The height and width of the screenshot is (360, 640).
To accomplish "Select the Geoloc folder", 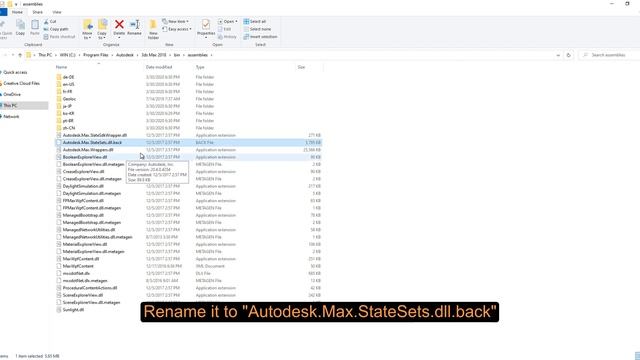I will tap(69, 99).
